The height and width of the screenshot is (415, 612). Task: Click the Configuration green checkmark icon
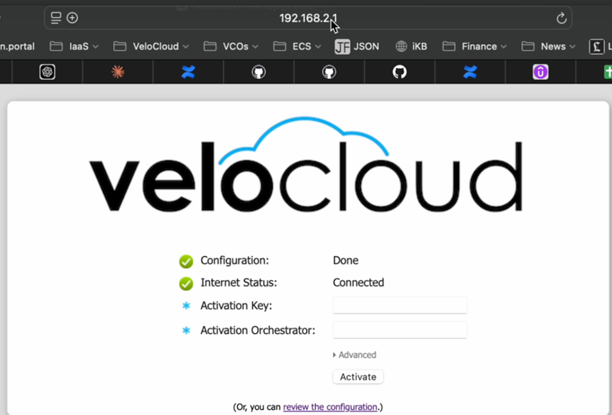coord(186,261)
